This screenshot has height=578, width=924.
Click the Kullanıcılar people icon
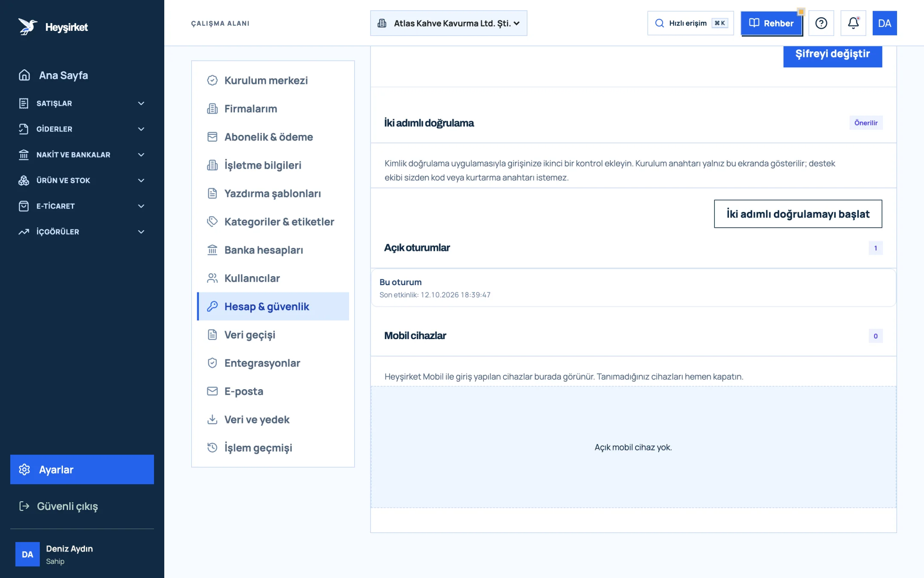[x=212, y=278]
